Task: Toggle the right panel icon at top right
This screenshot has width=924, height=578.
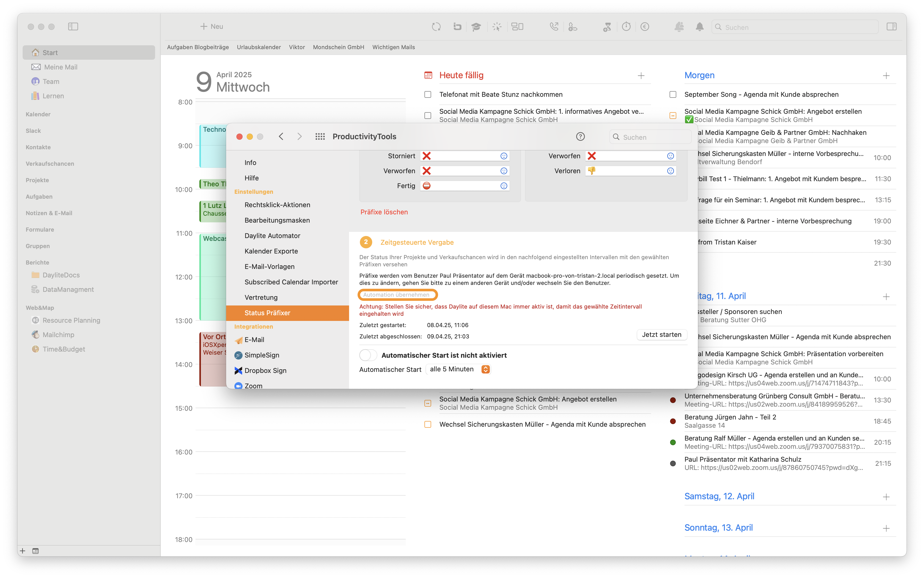Action: pyautogui.click(x=892, y=27)
